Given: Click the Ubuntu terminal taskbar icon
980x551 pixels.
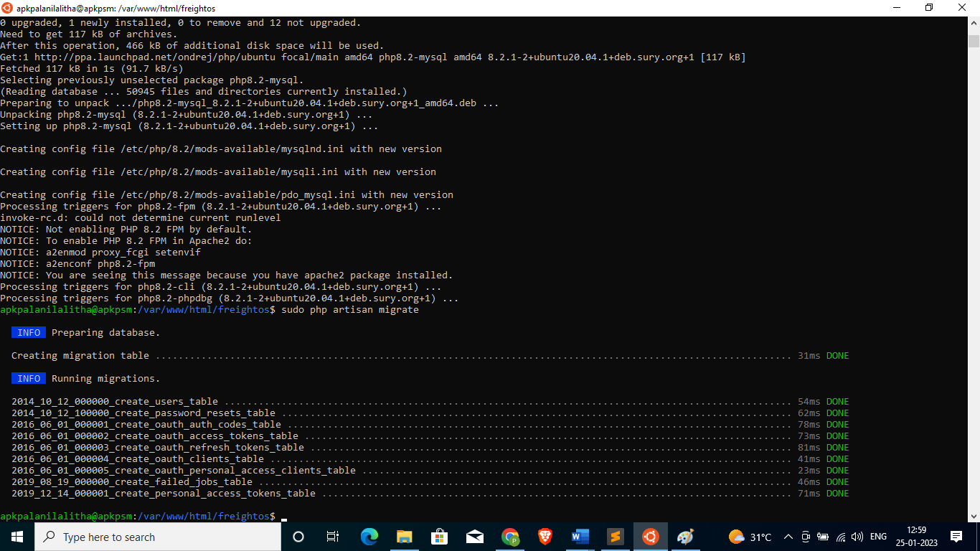Looking at the screenshot, I should pos(650,537).
